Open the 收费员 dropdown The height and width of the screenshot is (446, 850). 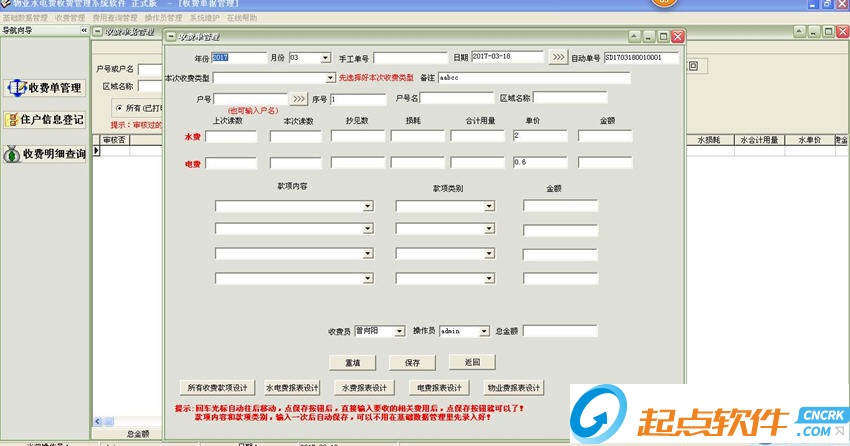pyautogui.click(x=400, y=331)
